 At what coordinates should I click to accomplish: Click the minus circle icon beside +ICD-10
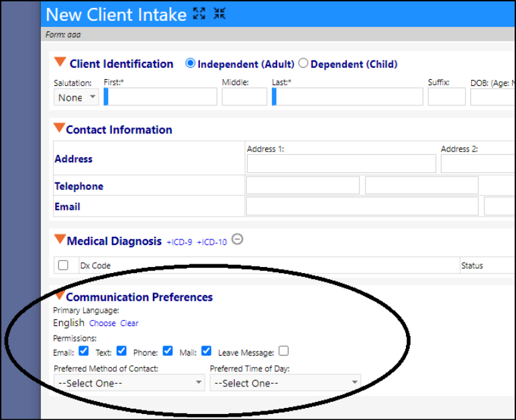[238, 239]
